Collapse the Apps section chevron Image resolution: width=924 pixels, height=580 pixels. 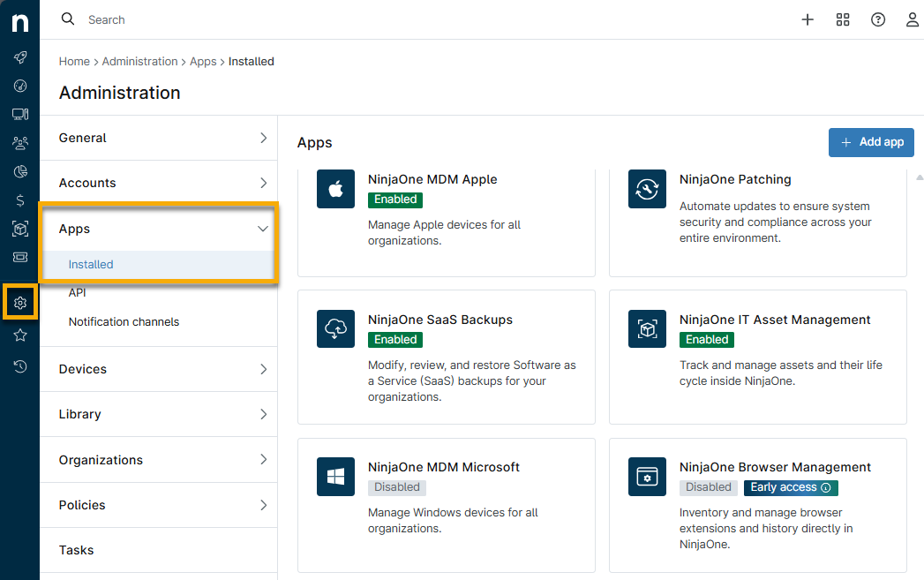263,229
